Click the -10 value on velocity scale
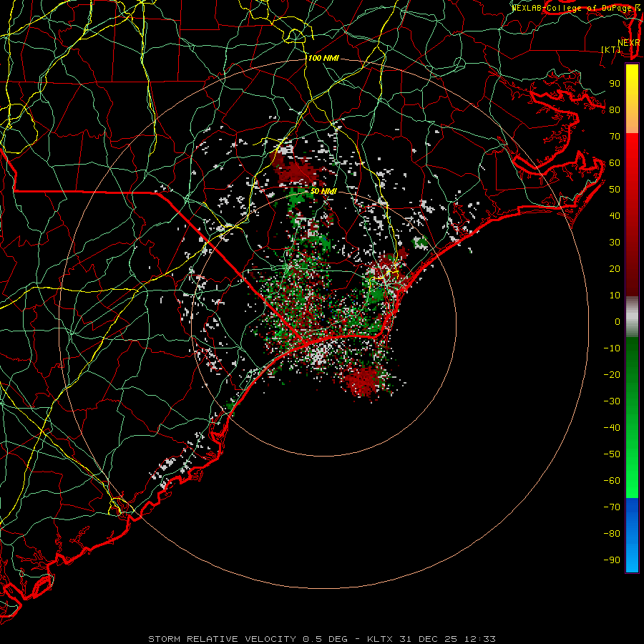 click(x=612, y=348)
